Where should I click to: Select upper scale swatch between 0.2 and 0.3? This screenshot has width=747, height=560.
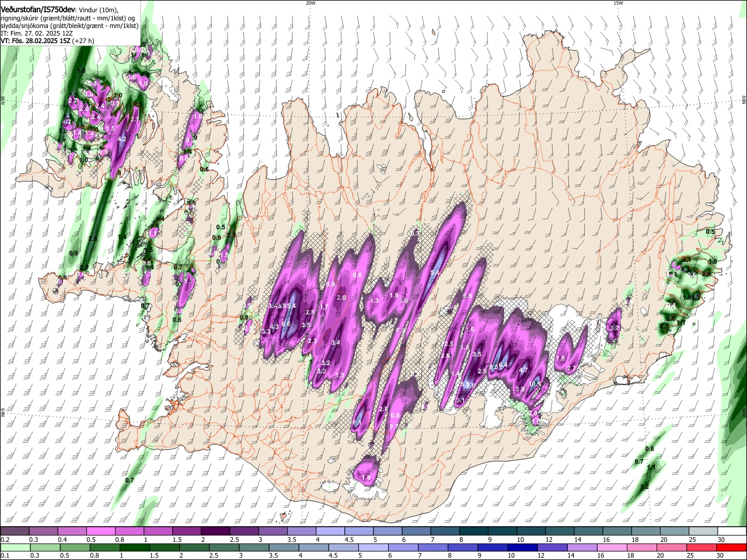click(x=15, y=531)
